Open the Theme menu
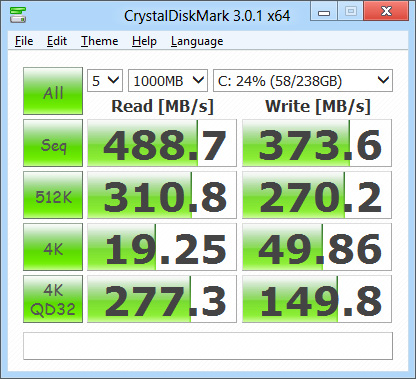Viewport: 416px width, 379px height. (x=100, y=41)
